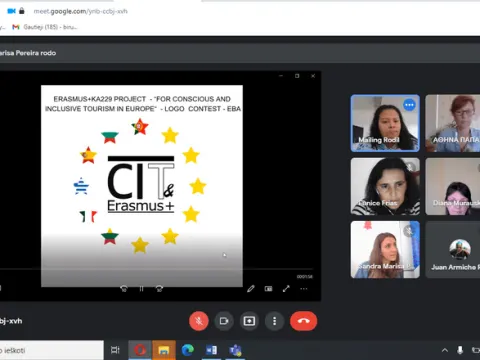The image size is (480, 360).
Task: Click the pencil edit icon in video player
Action: [x=251, y=289]
